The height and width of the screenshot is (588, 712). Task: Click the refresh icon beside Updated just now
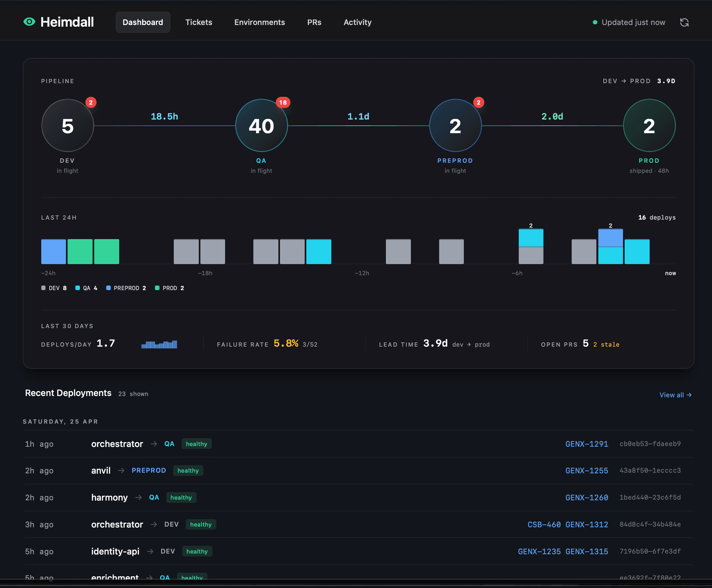click(684, 22)
